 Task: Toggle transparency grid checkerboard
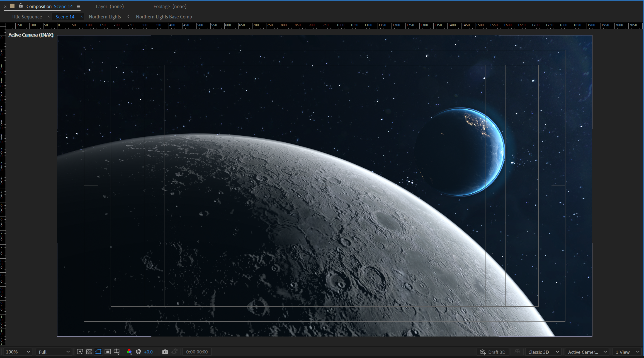(89, 352)
